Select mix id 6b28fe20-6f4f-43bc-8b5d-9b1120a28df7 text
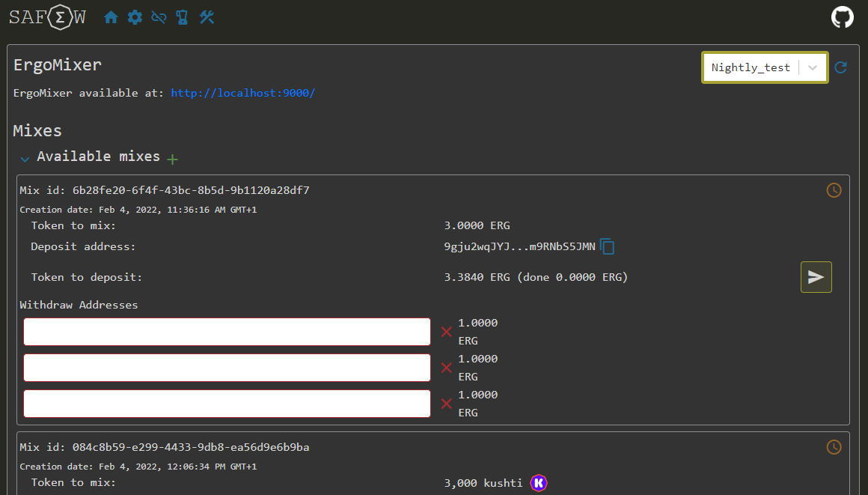This screenshot has height=495, width=868. pyautogui.click(x=191, y=190)
